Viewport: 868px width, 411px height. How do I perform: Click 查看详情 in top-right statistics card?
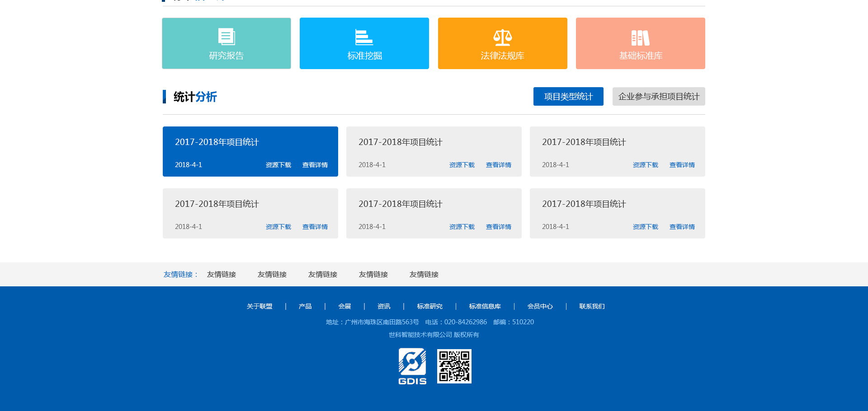(x=682, y=165)
